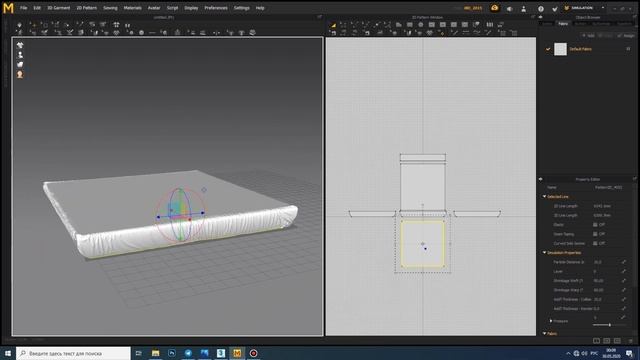The image size is (640, 360).
Task: Toggle the checkmark beside Default Fabric
Action: pos(548,49)
